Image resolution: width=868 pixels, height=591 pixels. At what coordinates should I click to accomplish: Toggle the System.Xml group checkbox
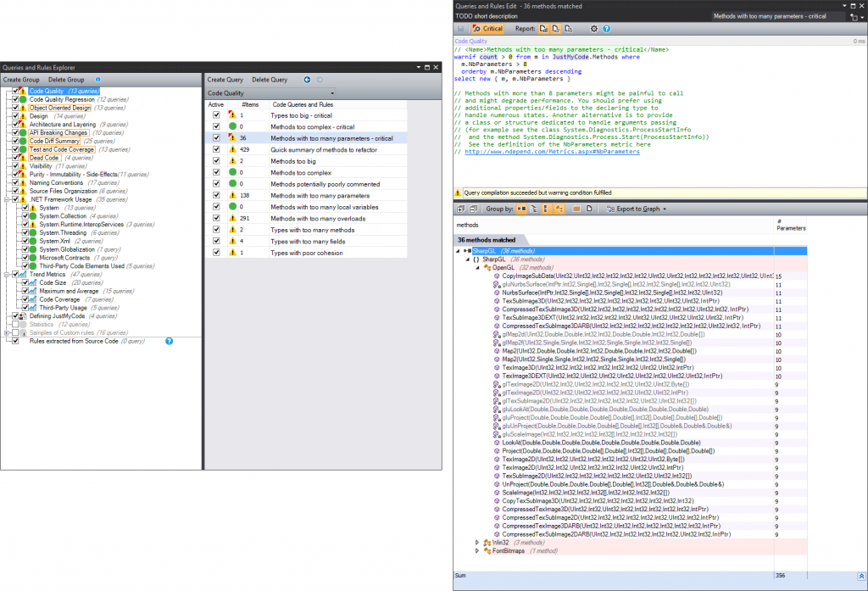coord(25,241)
